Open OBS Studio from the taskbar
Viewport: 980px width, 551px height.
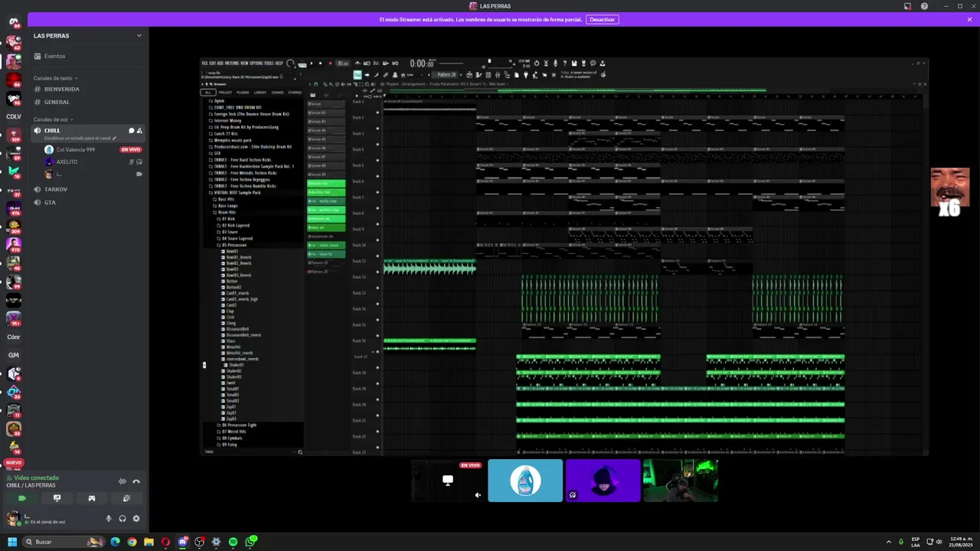(199, 542)
